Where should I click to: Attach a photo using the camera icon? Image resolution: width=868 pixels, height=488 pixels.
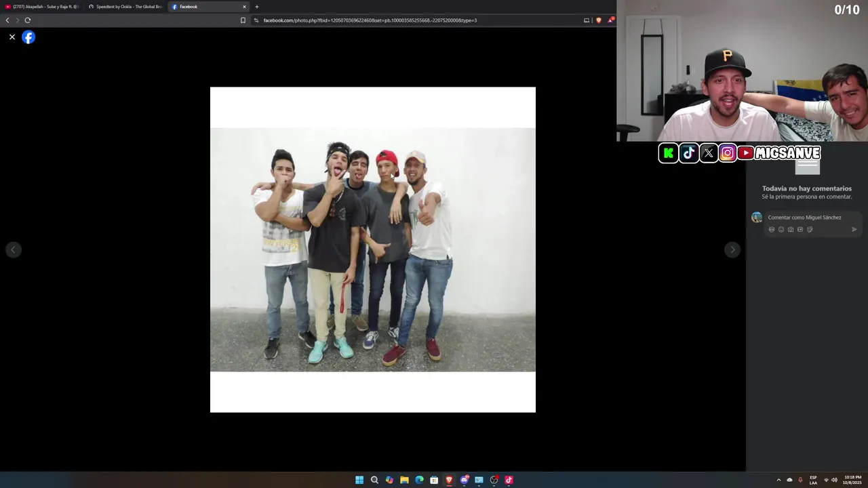coord(791,230)
